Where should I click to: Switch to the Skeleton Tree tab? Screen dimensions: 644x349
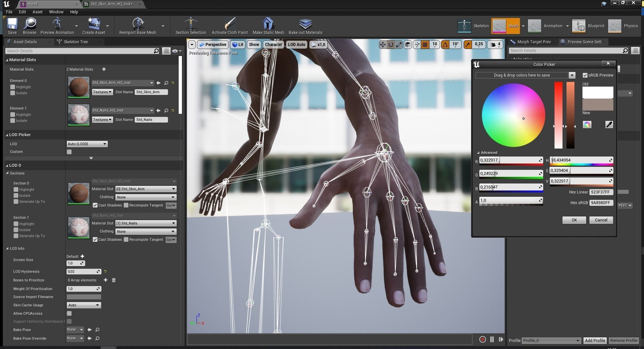click(x=76, y=42)
